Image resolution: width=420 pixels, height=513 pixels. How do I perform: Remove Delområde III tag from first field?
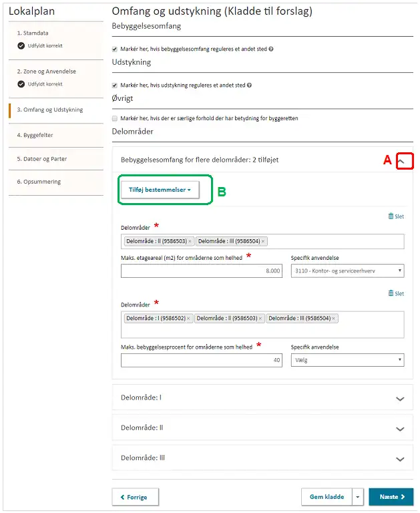click(263, 241)
